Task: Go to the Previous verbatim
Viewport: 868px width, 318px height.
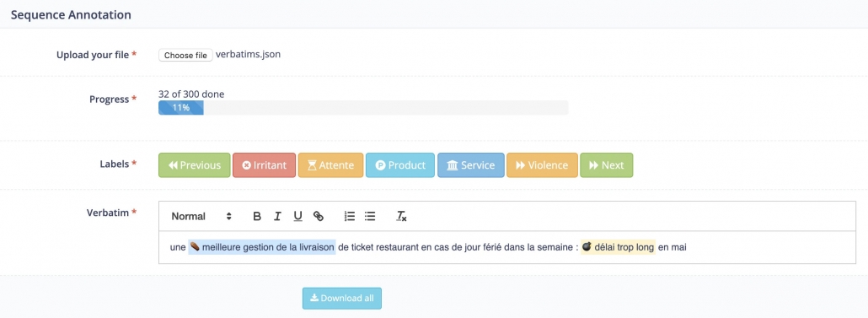Action: click(195, 165)
